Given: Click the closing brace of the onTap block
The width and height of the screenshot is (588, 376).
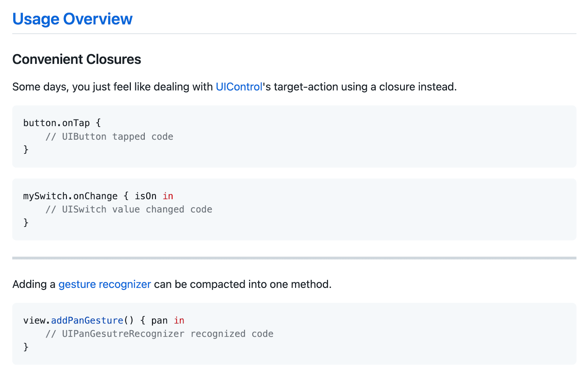Looking at the screenshot, I should pyautogui.click(x=26, y=150).
